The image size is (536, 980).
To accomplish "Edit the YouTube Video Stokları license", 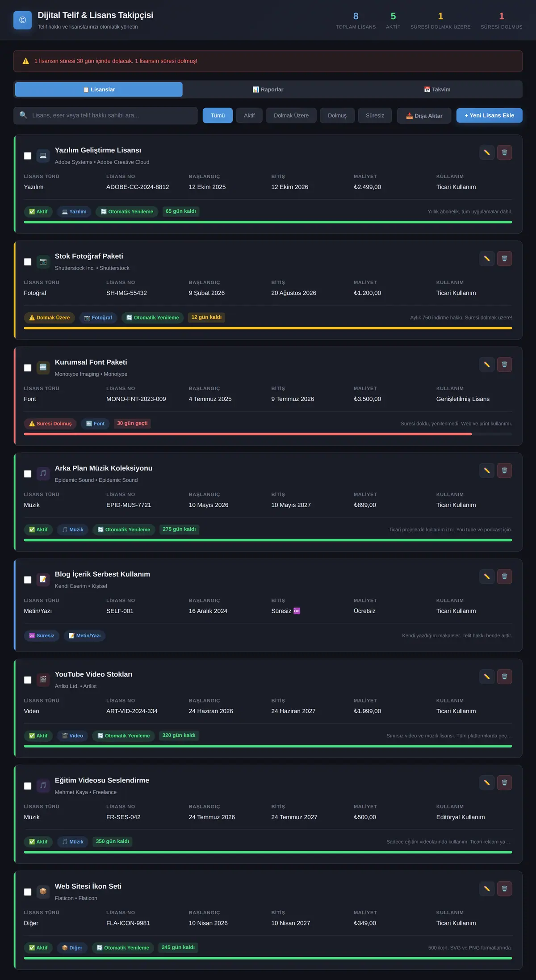I will 487,676.
